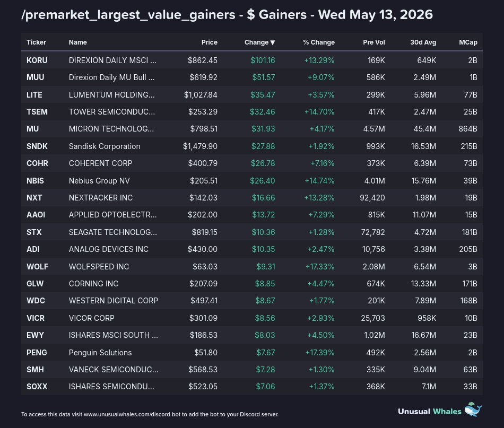504x428 pixels.
Task: Click the WESTERN DIGITAL CORP name
Action: [x=114, y=301]
